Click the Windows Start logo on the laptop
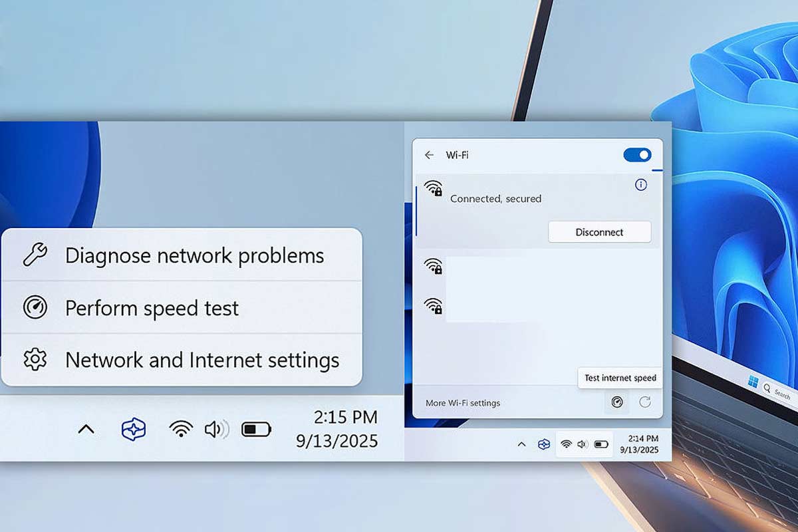The height and width of the screenshot is (532, 798). pyautogui.click(x=753, y=382)
